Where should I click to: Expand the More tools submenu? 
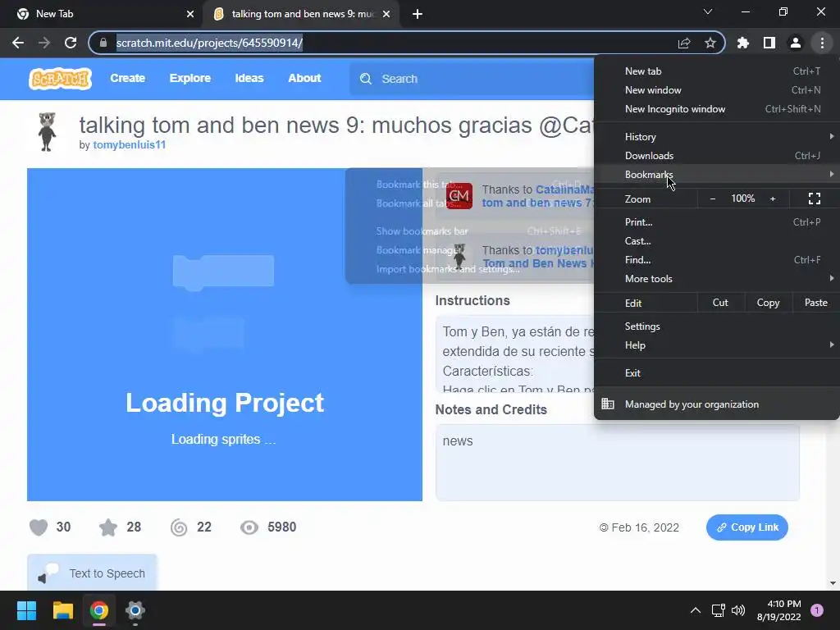click(717, 279)
